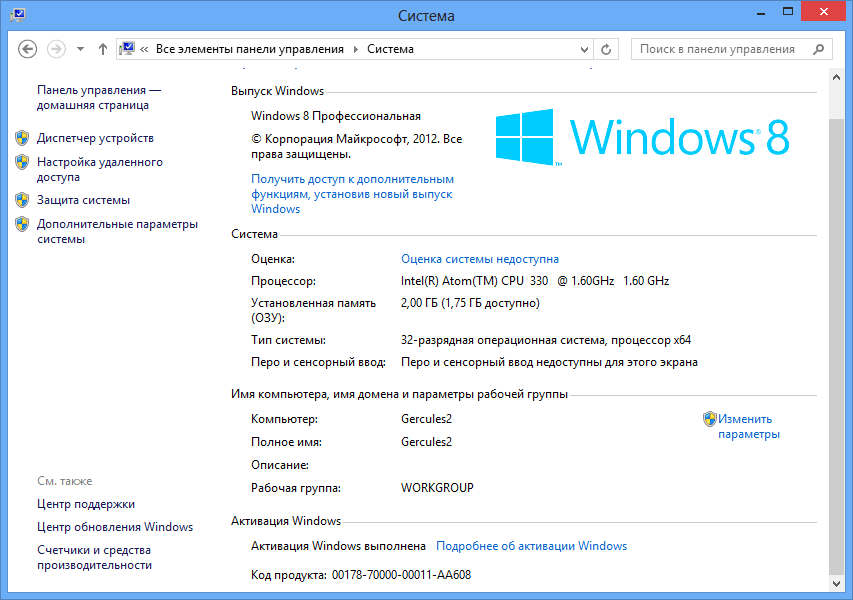Click the 'См. также' heading text

click(x=65, y=481)
